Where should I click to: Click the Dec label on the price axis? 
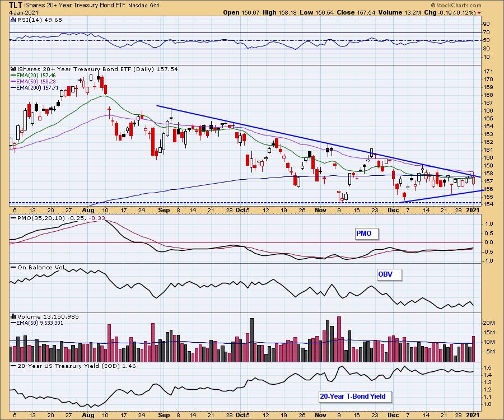click(393, 210)
